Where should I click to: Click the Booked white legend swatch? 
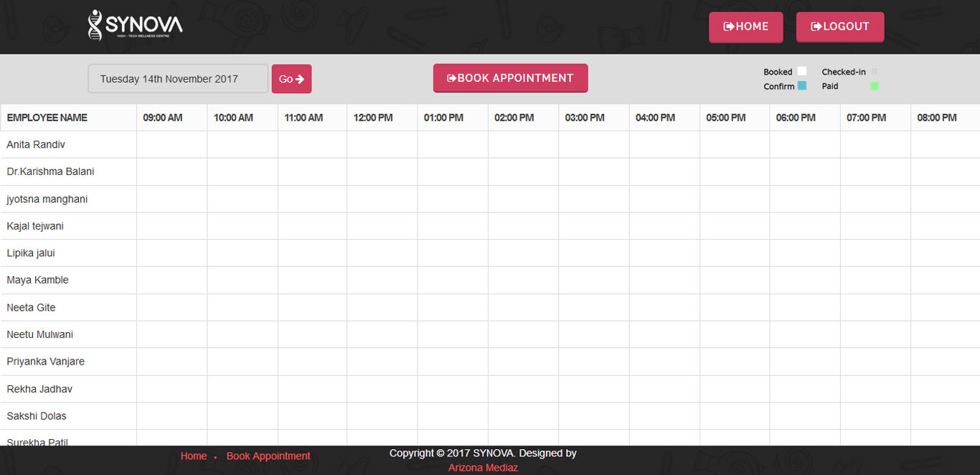802,72
